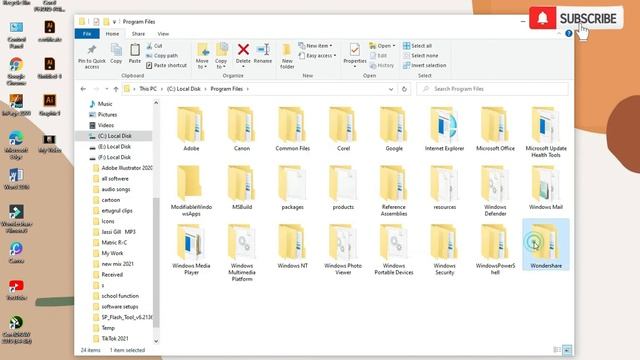Select Videos in navigation pane

(106, 125)
